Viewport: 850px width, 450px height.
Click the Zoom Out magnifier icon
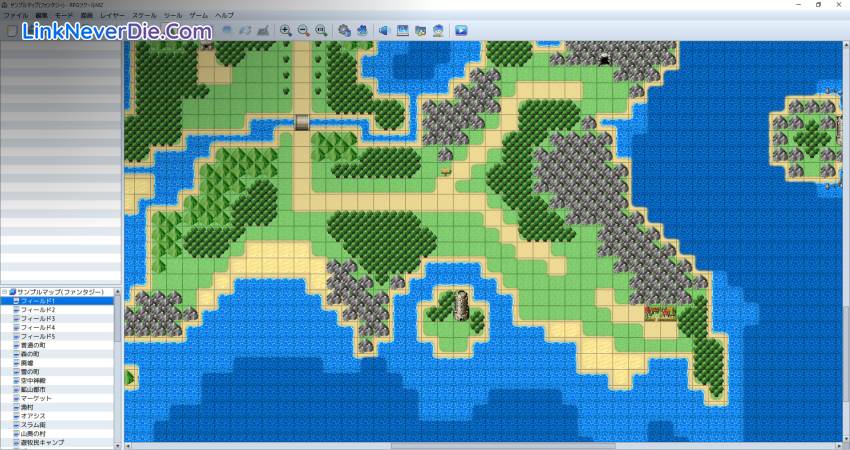[303, 31]
